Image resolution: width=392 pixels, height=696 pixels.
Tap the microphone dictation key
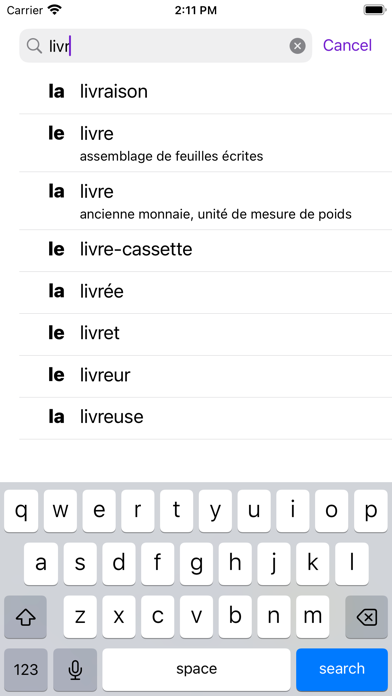click(x=75, y=669)
